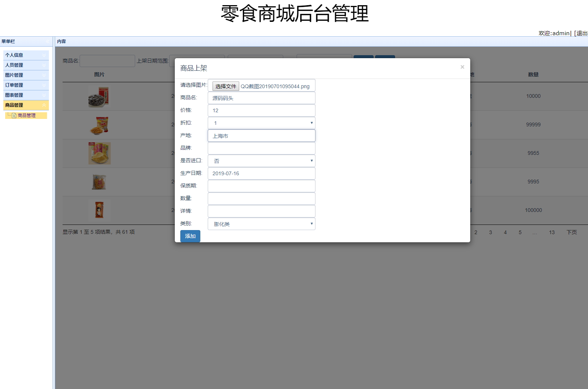
Task: Click the 生产日期 field showing 2019-07-16
Action: 261,173
